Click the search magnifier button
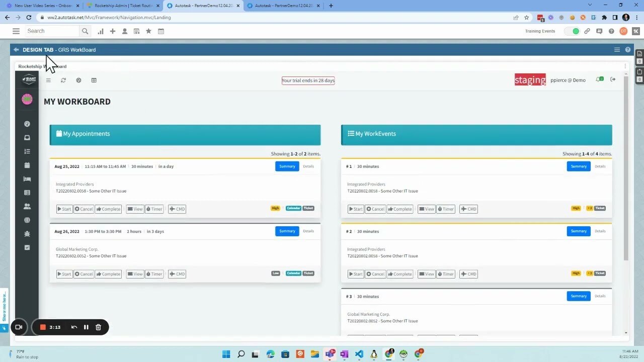Image resolution: width=644 pixels, height=362 pixels. [85, 31]
